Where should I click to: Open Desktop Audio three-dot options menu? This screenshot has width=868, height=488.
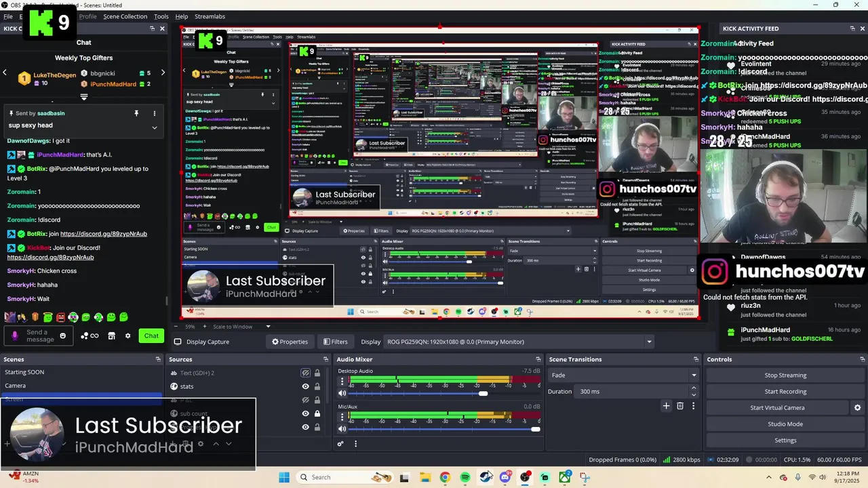tap(342, 382)
